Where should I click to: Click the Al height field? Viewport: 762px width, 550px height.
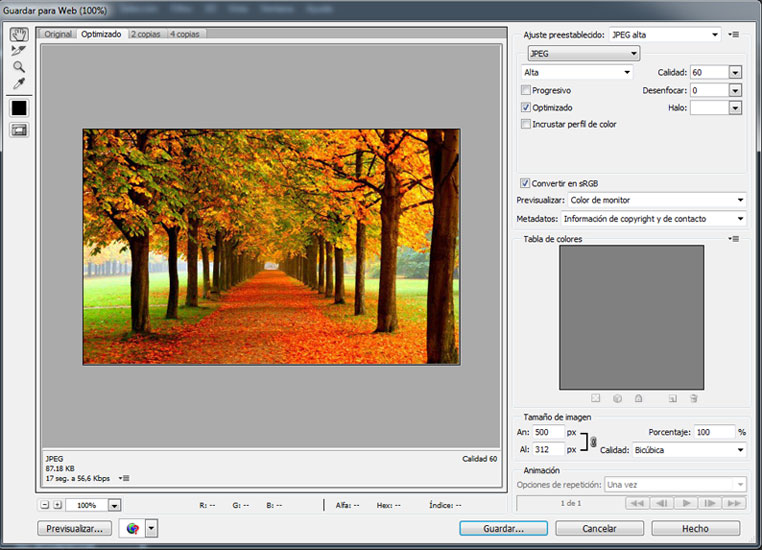[x=548, y=449]
